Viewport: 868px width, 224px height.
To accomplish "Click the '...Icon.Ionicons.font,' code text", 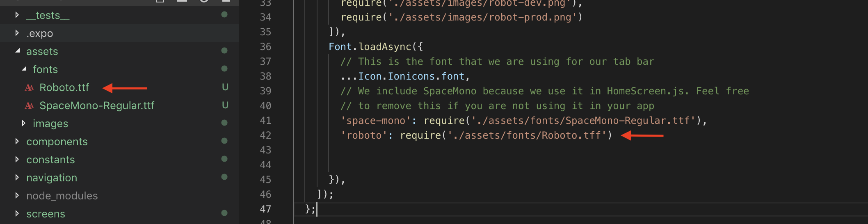I will tap(405, 76).
